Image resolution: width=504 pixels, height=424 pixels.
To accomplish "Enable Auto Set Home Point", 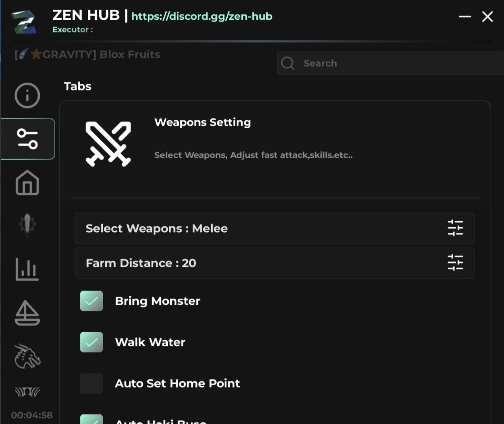I will (x=91, y=383).
